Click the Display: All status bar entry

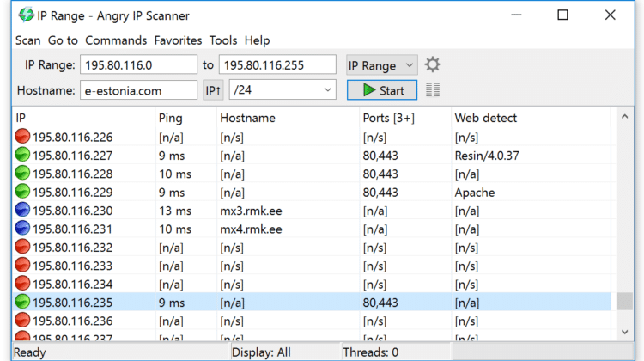tap(261, 352)
